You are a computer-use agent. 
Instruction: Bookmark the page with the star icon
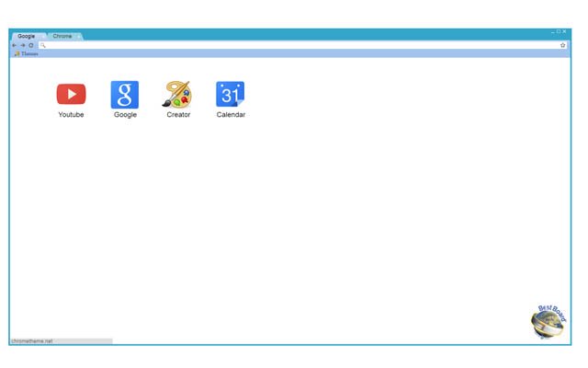563,45
